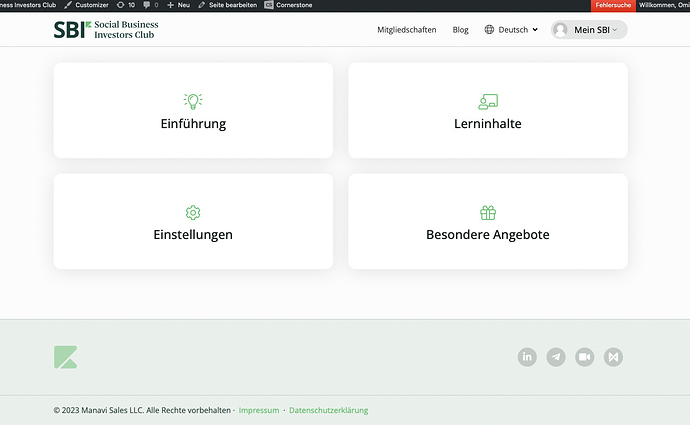690x425 pixels.
Task: Go to the Blog menu item
Action: [460, 30]
